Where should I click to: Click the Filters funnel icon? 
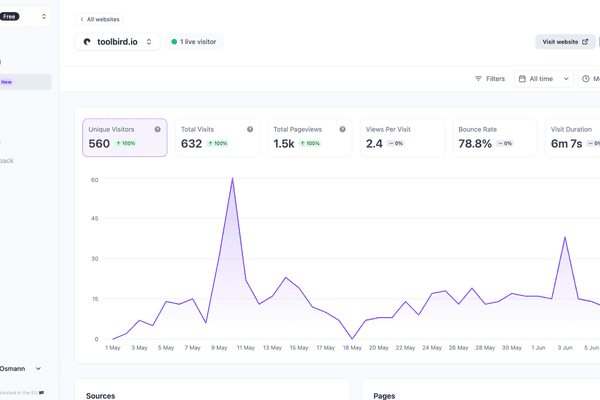[478, 78]
